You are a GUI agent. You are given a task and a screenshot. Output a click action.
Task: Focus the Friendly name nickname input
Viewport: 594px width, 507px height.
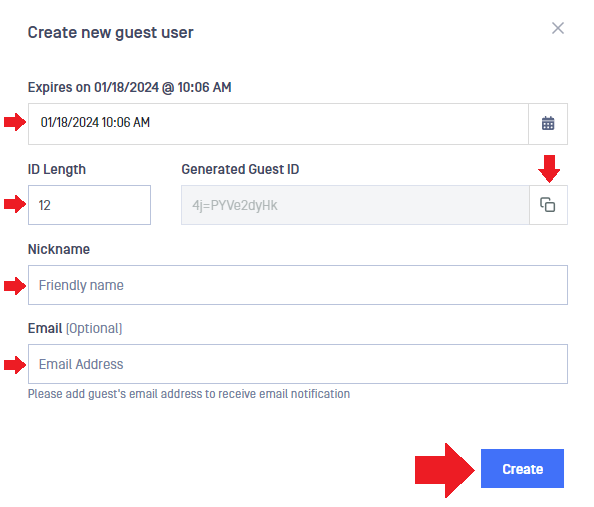298,285
